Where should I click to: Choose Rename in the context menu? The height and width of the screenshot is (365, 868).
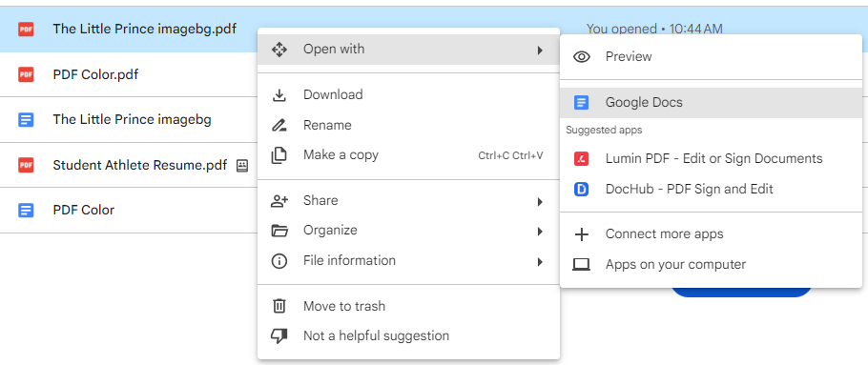[x=408, y=126]
